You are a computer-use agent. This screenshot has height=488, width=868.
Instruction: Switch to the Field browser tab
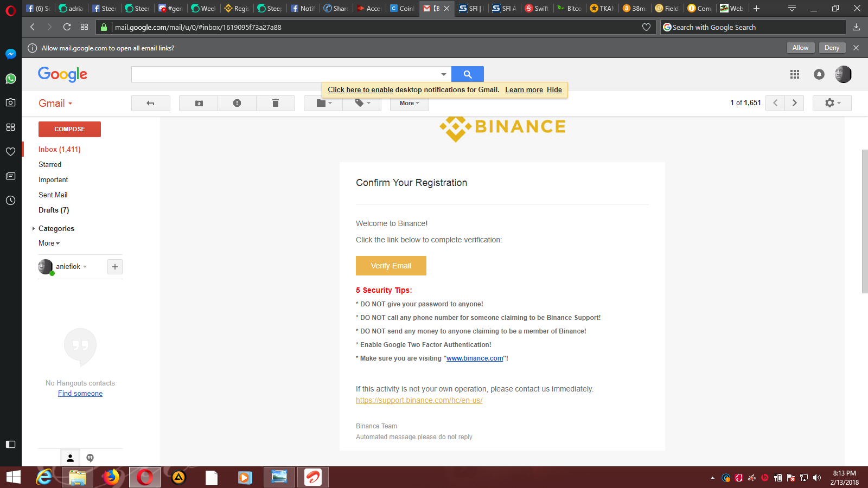[667, 8]
